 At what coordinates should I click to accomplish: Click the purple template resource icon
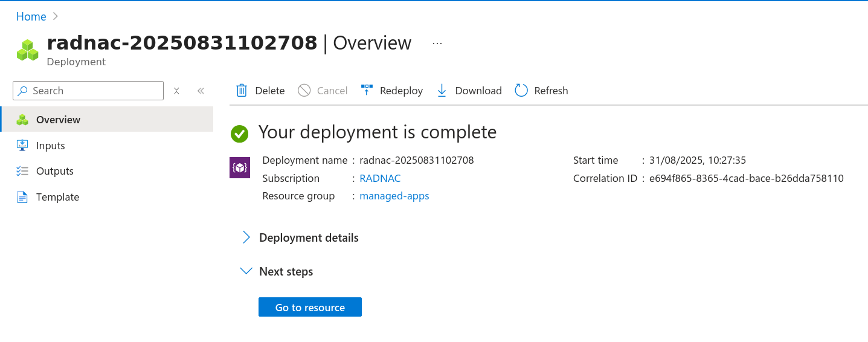coord(240,167)
